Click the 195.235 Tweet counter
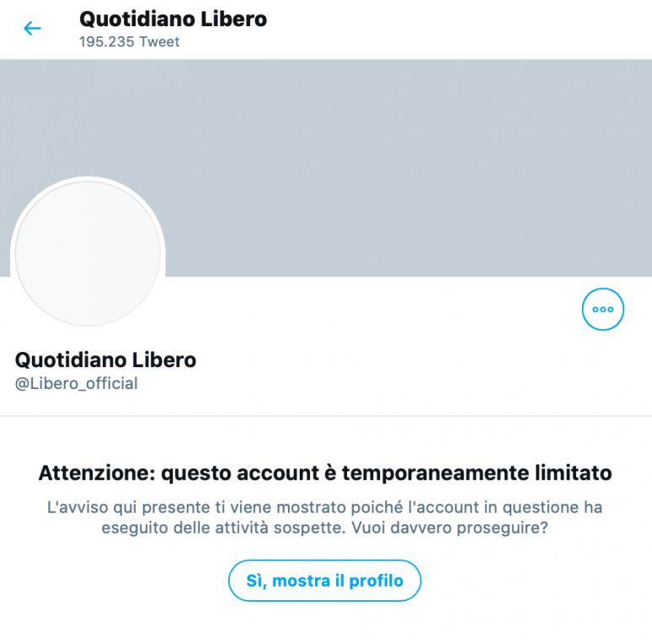 pyautogui.click(x=130, y=41)
